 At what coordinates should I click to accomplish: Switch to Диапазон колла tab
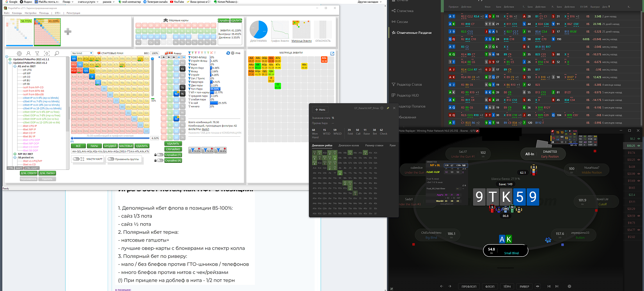348,145
